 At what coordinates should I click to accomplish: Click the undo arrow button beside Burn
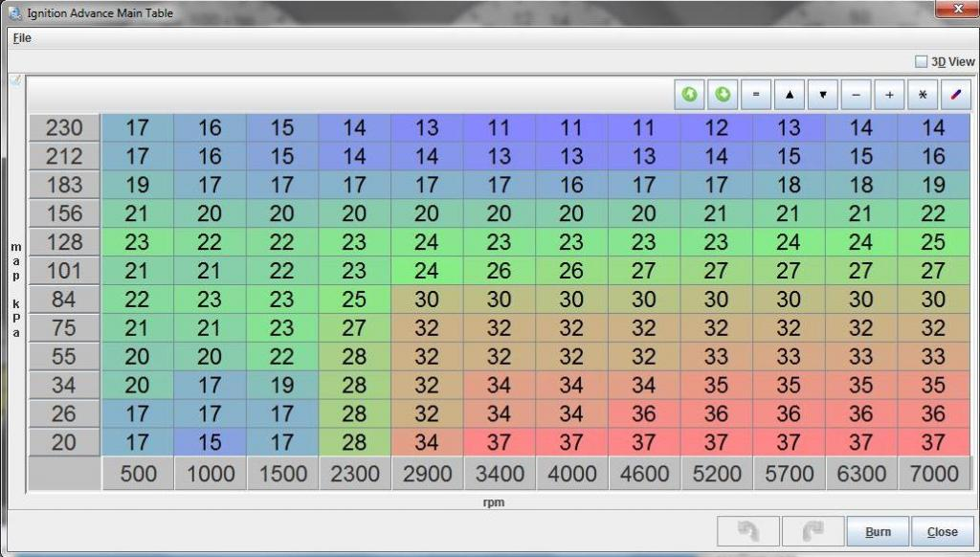[748, 531]
